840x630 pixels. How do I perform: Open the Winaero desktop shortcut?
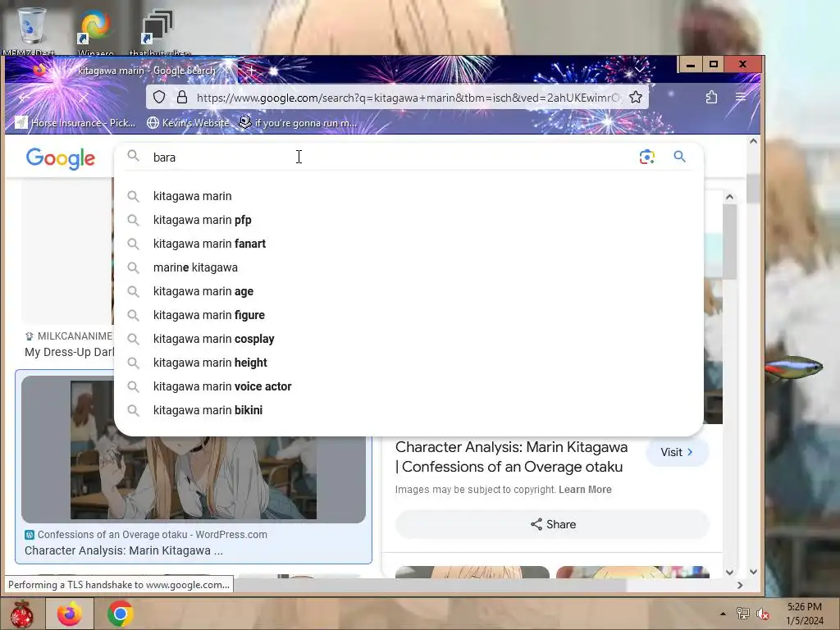click(95, 27)
